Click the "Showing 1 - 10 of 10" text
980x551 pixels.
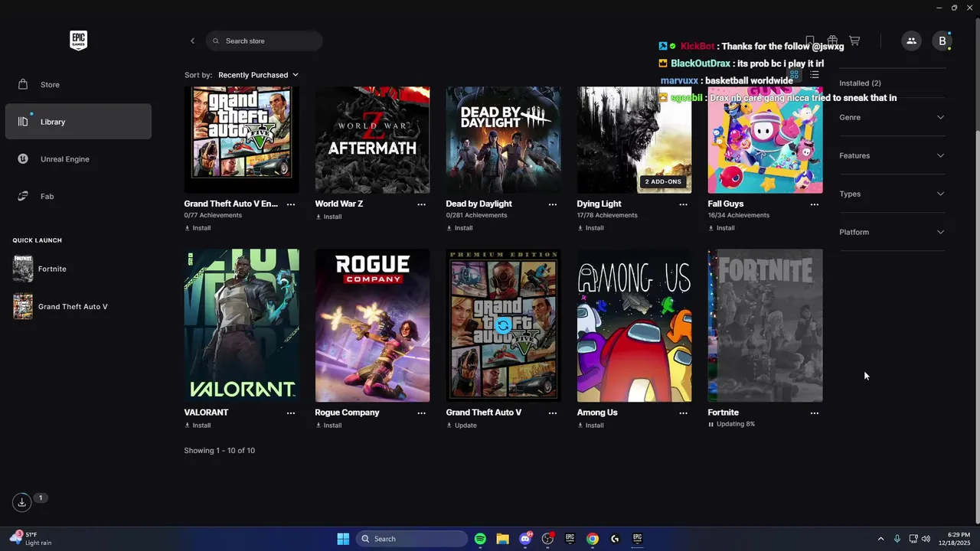[x=220, y=451]
